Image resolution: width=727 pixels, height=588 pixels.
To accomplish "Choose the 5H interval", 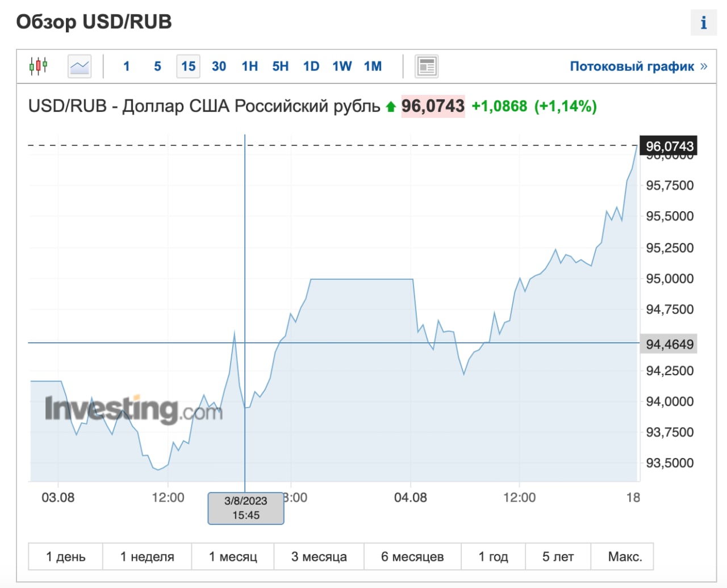I will (280, 66).
